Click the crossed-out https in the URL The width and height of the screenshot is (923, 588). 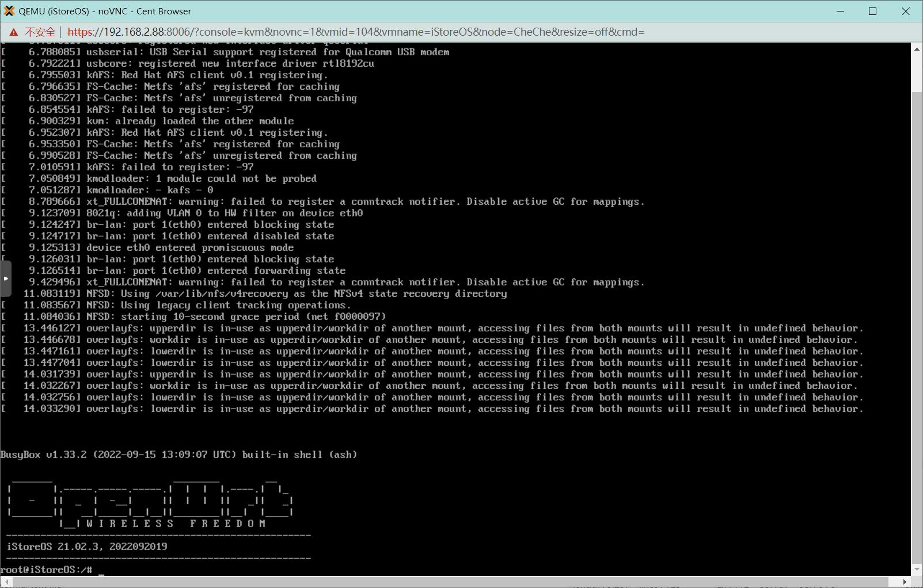(80, 32)
